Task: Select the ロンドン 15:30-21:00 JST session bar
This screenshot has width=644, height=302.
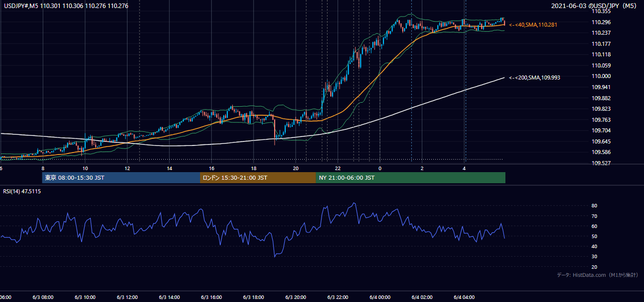Action: (x=258, y=178)
